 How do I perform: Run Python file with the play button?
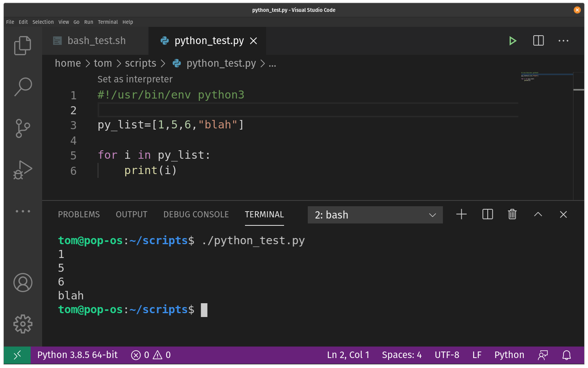(513, 41)
